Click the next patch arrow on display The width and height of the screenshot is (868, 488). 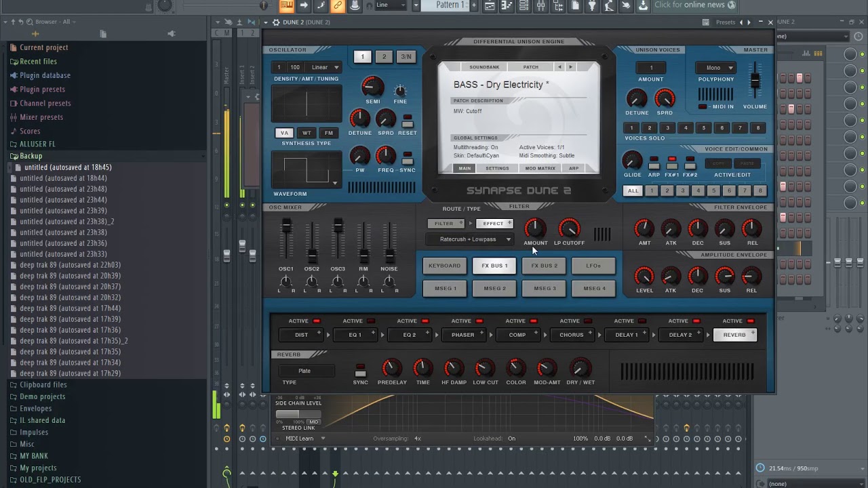[x=570, y=67]
